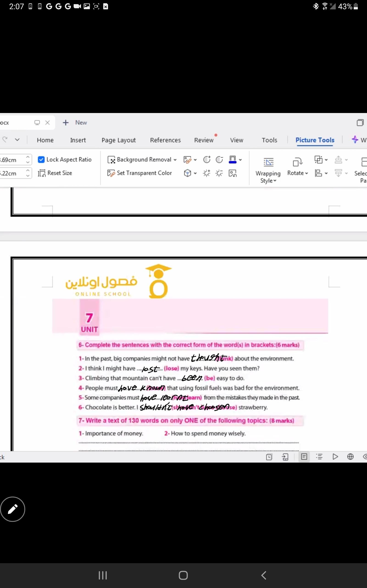Tap the floating pencil edit button

point(13,509)
